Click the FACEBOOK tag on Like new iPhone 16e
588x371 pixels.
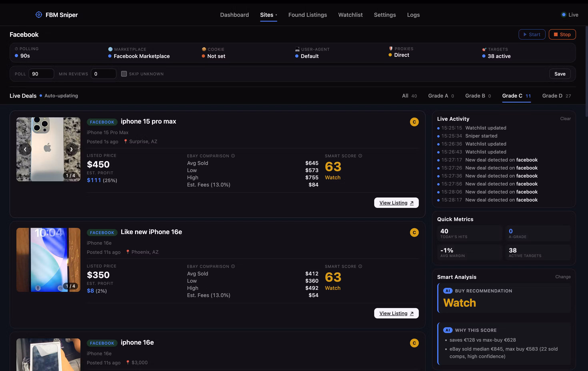coord(102,232)
